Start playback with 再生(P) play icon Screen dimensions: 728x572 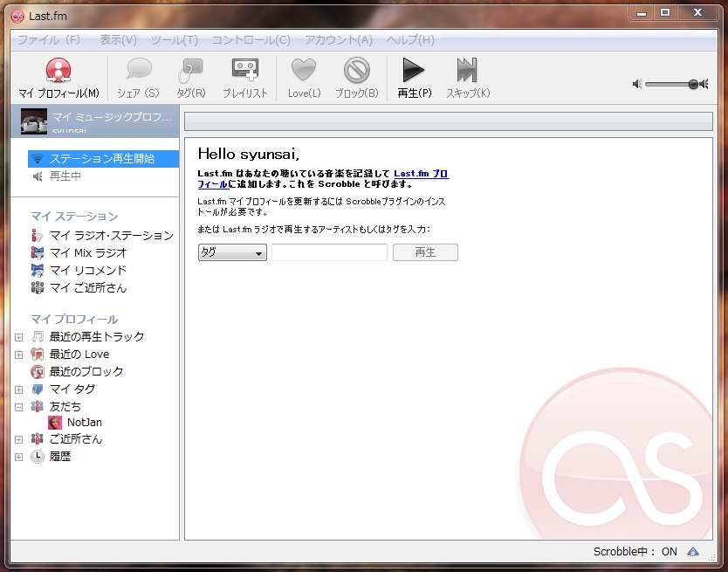[x=414, y=70]
